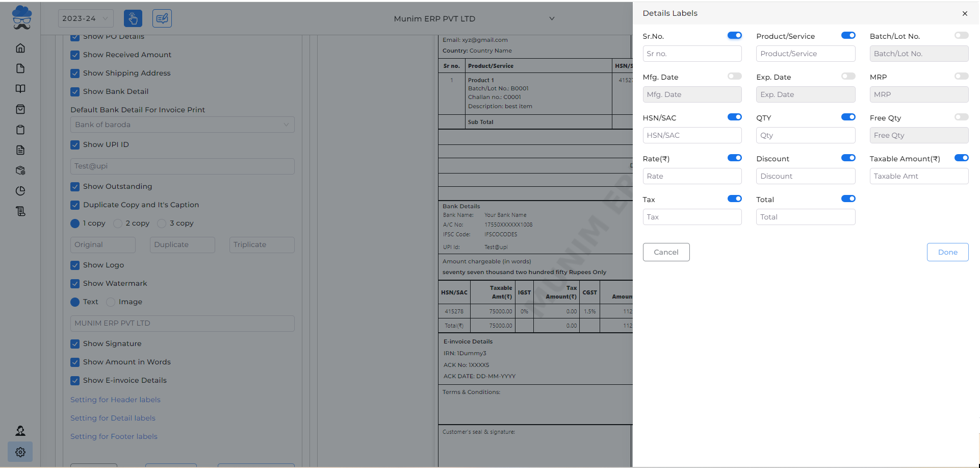Click the Munim mustache logo
This screenshot has width=980, height=468.
[x=21, y=17]
